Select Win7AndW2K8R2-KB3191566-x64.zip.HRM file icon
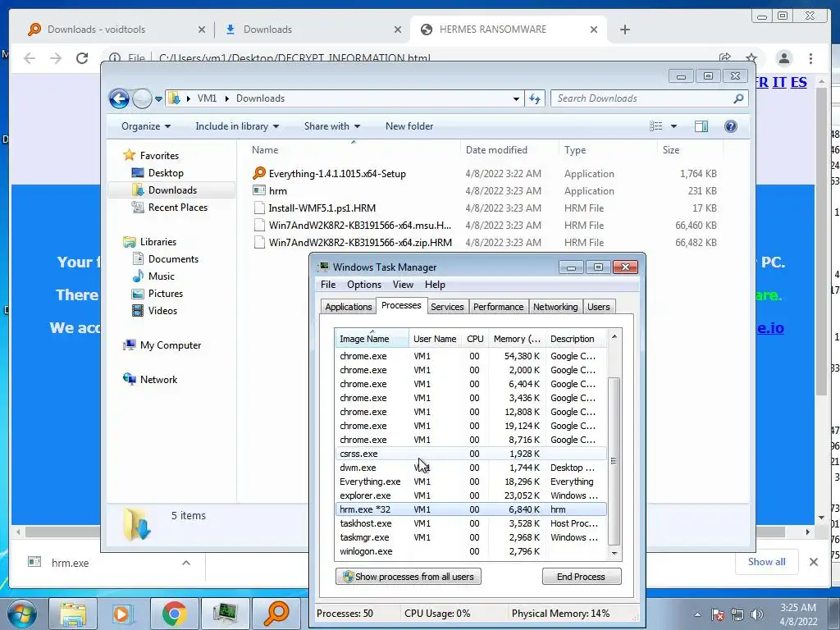 click(x=259, y=242)
